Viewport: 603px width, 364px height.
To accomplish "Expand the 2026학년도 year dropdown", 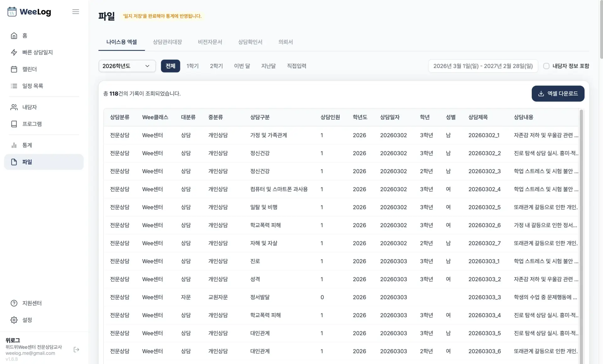I will pyautogui.click(x=127, y=66).
